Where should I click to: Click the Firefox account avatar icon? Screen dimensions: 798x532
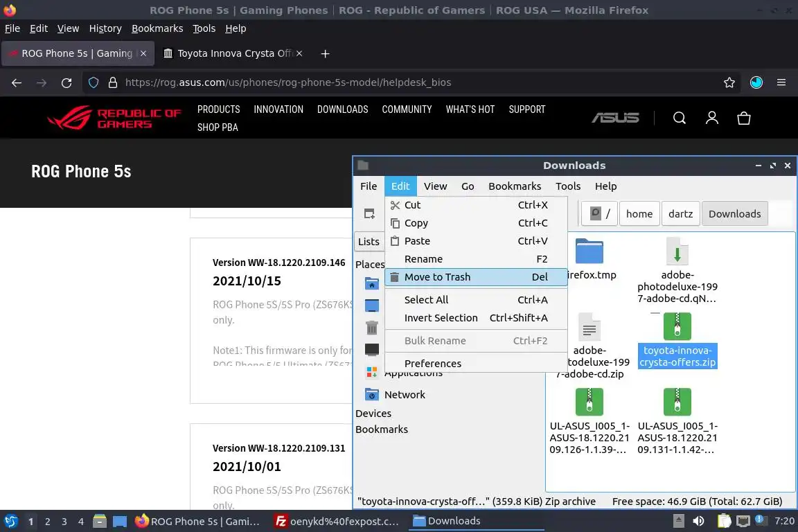click(x=756, y=82)
